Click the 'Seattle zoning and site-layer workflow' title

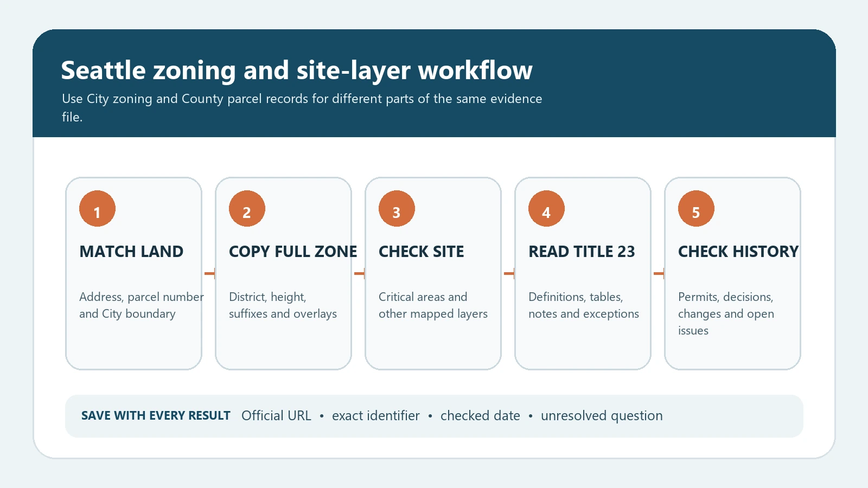[297, 70]
